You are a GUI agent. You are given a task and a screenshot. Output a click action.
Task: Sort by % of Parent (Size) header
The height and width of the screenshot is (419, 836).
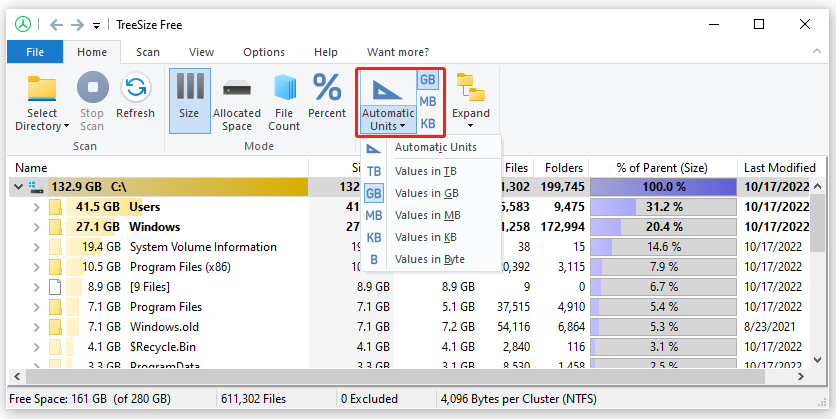pos(663,168)
